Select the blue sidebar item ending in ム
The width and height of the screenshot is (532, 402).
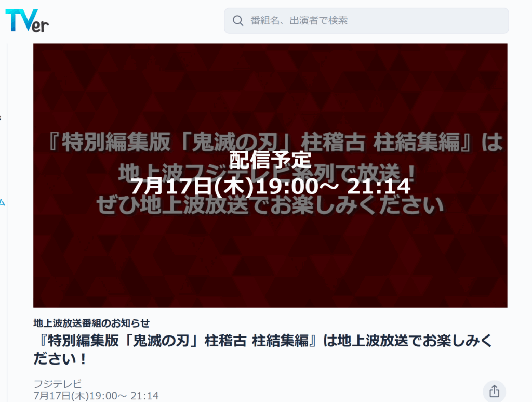(x=3, y=202)
